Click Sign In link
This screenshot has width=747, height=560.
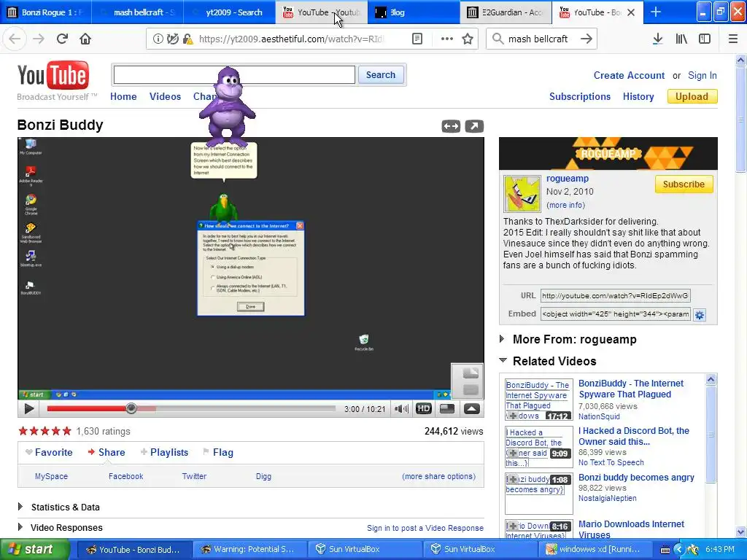coord(703,75)
